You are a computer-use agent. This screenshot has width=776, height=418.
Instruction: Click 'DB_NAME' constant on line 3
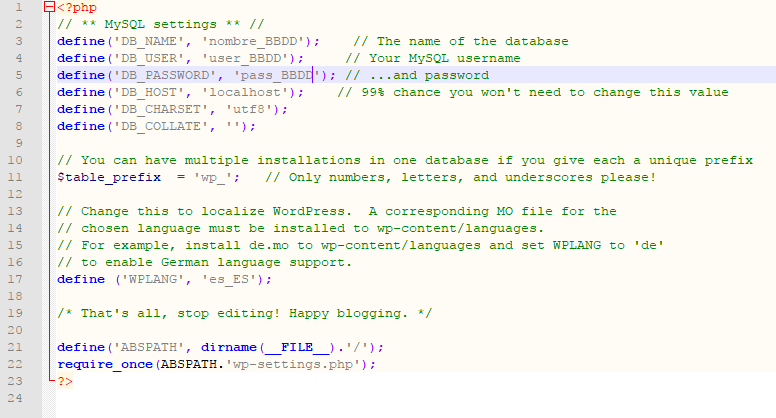[x=148, y=42]
